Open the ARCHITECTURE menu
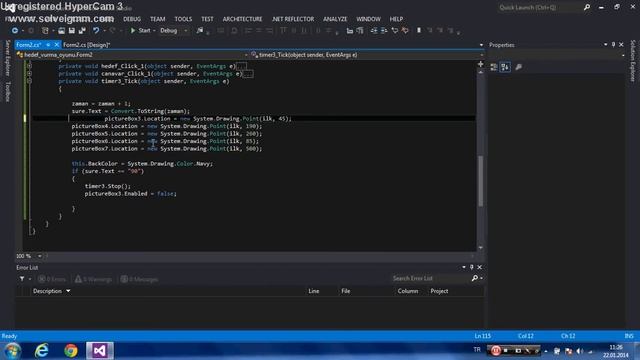The image size is (640, 360). (x=242, y=19)
